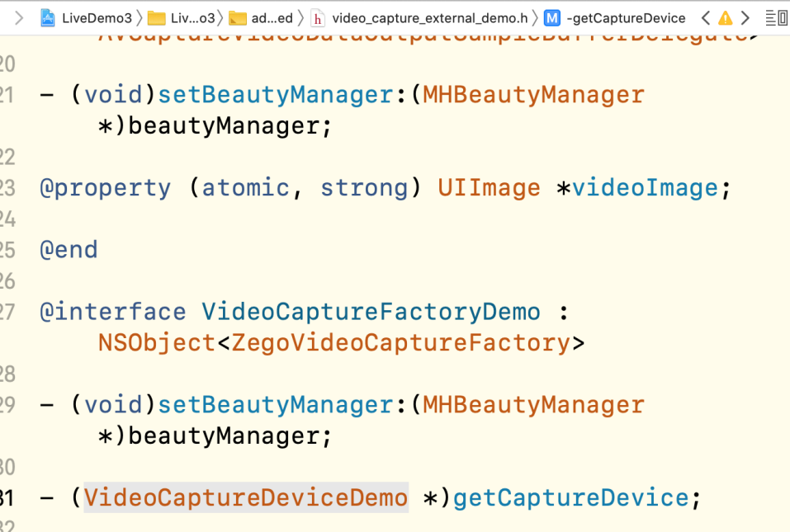This screenshot has height=532, width=790.
Task: Click the @end keyword on line 25
Action: (x=69, y=250)
